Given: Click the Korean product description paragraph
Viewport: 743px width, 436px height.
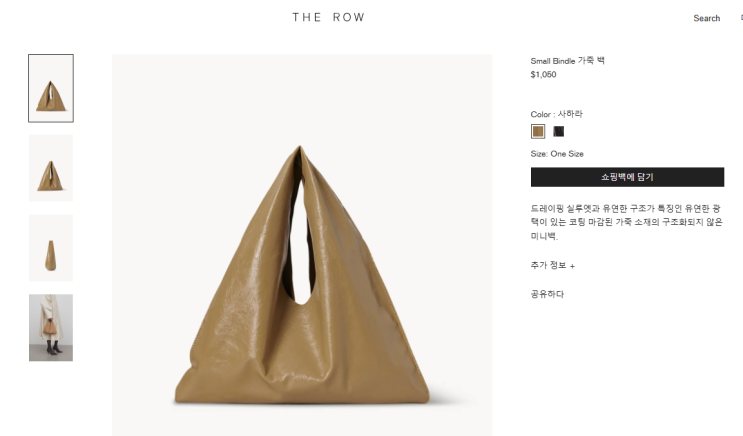Looking at the screenshot, I should [626, 222].
